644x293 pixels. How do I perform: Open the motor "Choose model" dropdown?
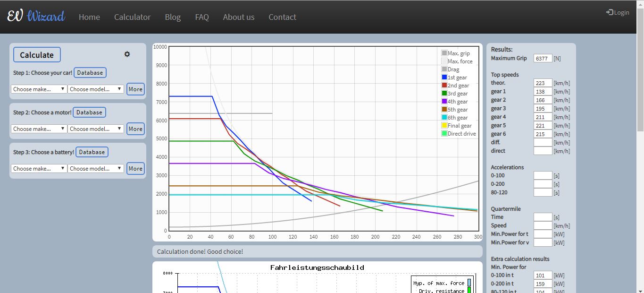click(x=96, y=129)
